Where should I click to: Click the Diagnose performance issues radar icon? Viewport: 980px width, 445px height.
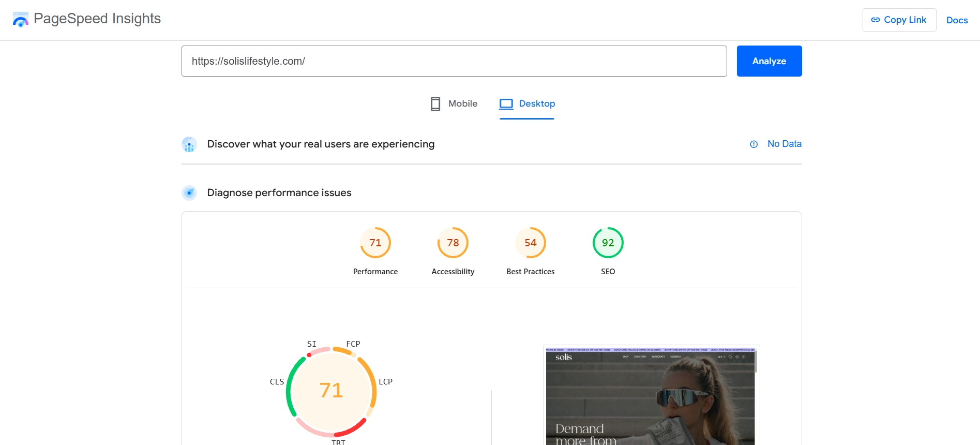coord(189,193)
